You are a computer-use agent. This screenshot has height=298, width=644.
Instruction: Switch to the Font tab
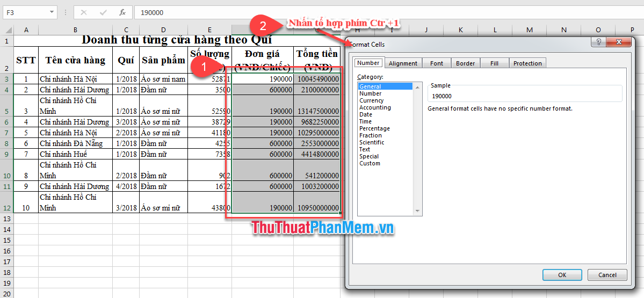click(x=437, y=63)
